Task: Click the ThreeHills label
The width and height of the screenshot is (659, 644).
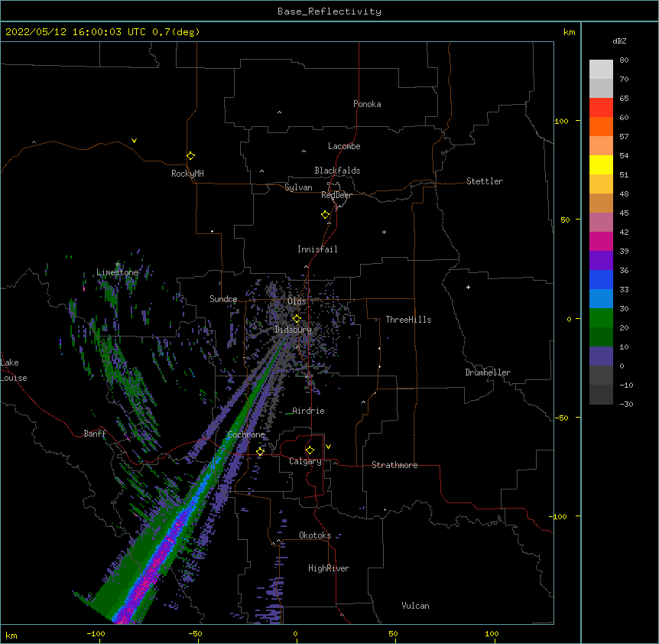Action: coord(408,320)
